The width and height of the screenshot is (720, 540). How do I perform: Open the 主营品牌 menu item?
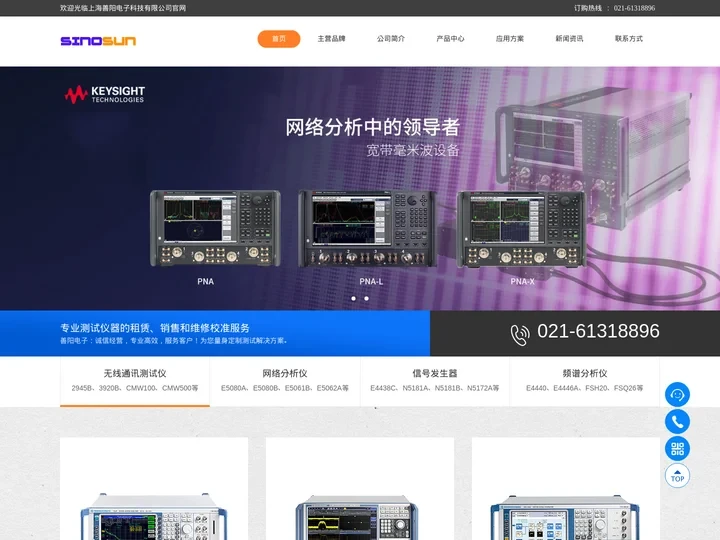[332, 39]
